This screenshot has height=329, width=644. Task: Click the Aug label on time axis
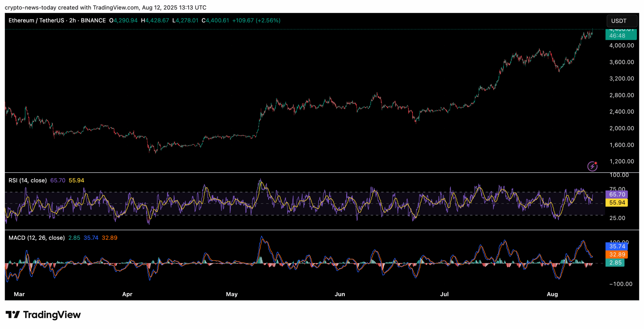(552, 294)
